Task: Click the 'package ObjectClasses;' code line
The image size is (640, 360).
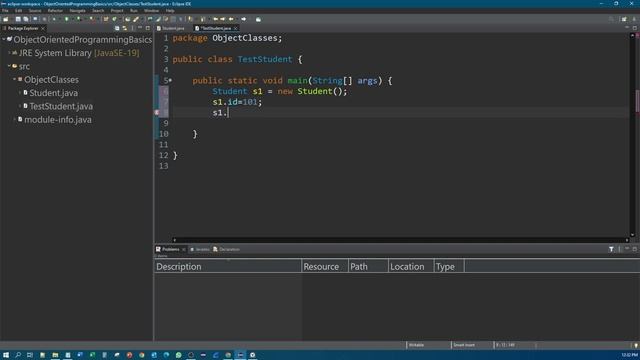Action: pyautogui.click(x=227, y=38)
